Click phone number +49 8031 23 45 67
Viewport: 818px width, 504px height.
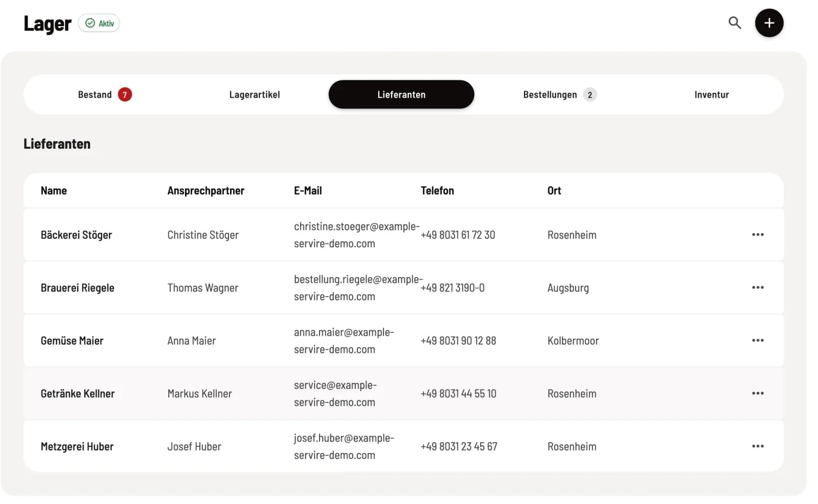[459, 447]
